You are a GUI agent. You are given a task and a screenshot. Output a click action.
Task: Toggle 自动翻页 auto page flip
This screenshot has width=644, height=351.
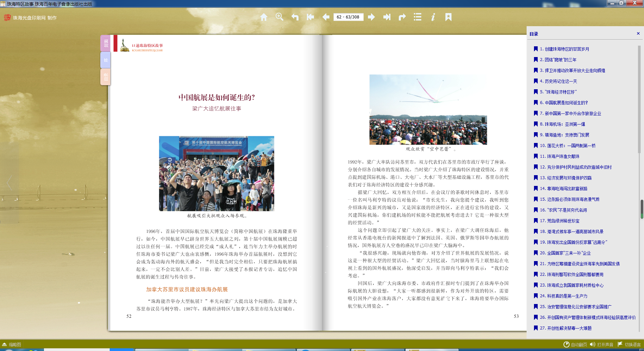tap(575, 345)
